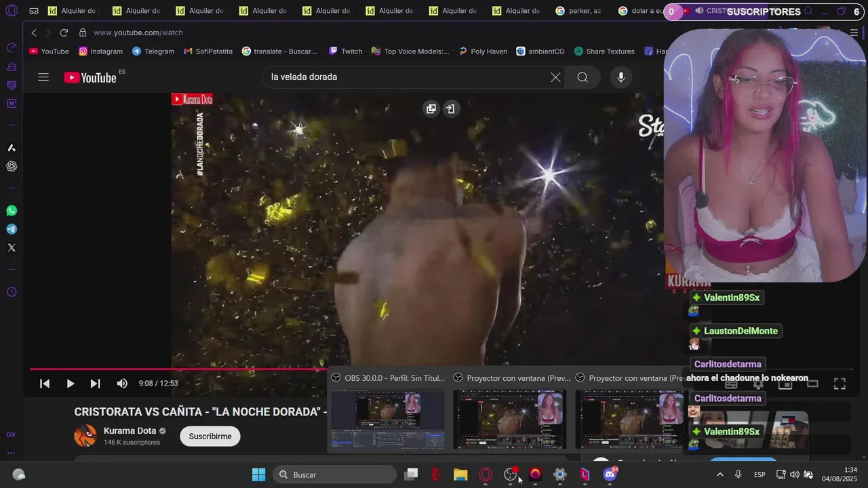This screenshot has width=868, height=488.
Task: Open GX Corner at sidebar bottom
Action: [12, 434]
